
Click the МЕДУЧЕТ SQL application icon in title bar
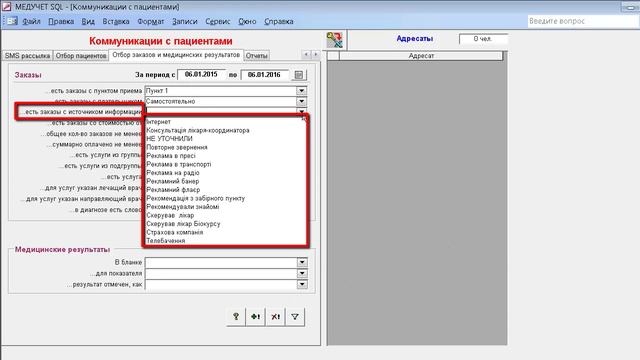click(x=6, y=7)
